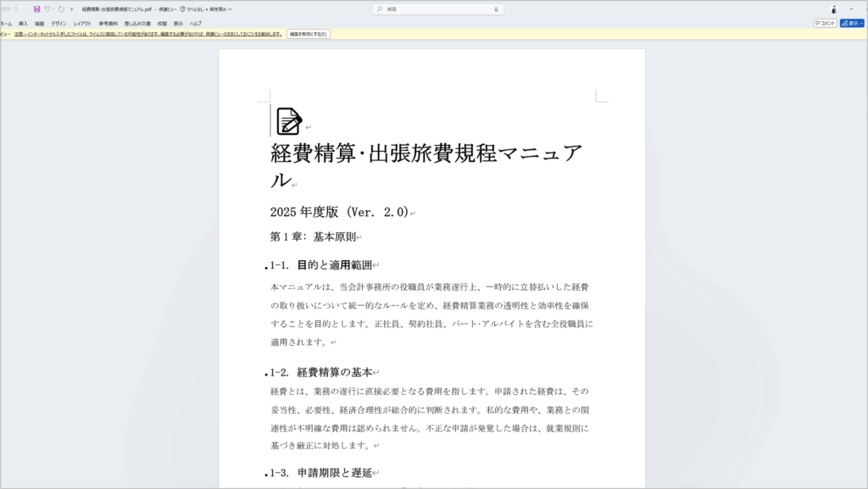
Task: Click paragraph line starting 経費とは、業務の遂行
Action: (x=430, y=391)
